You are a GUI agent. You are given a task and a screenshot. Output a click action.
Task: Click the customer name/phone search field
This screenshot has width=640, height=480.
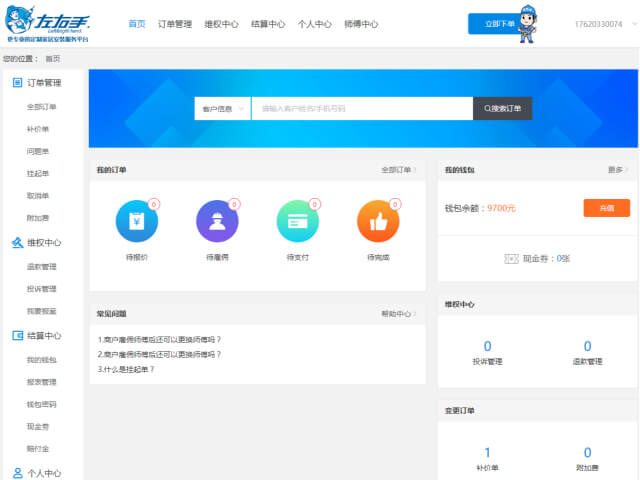[x=361, y=108]
